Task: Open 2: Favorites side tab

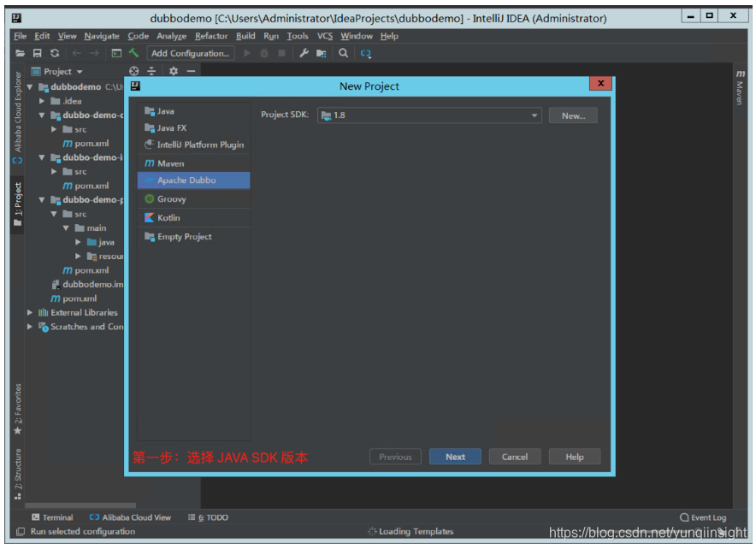Action: point(18,409)
